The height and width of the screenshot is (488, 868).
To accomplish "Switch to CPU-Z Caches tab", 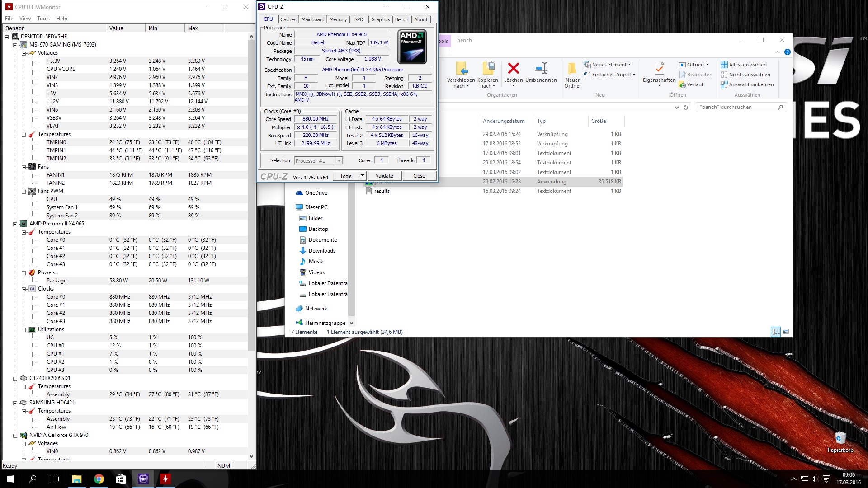I will click(288, 19).
